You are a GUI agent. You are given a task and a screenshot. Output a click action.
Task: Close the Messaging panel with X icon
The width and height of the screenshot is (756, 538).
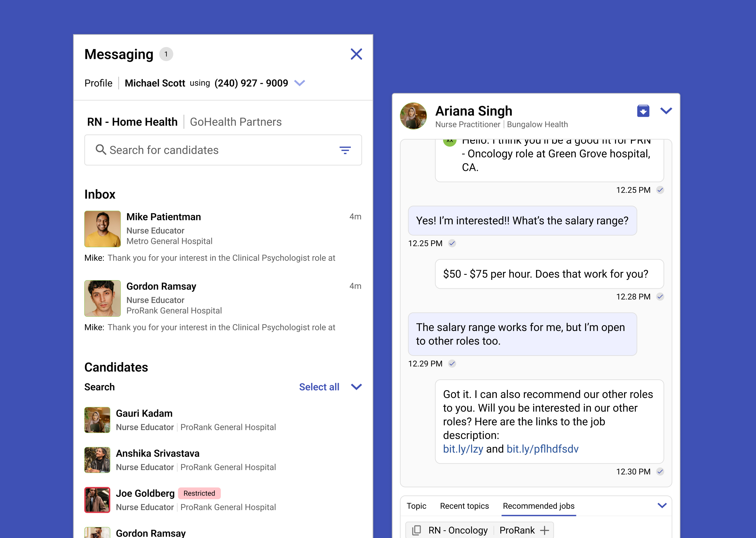pos(356,54)
